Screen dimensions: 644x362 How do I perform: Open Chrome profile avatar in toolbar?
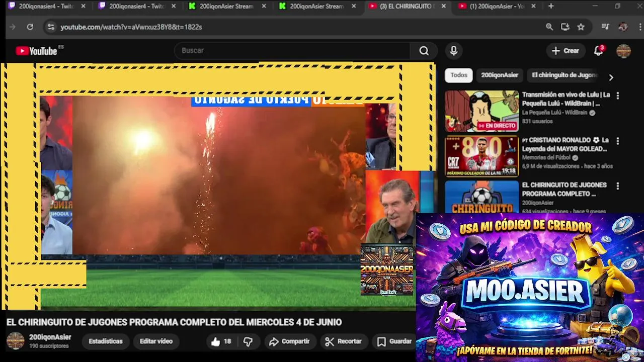pyautogui.click(x=623, y=27)
